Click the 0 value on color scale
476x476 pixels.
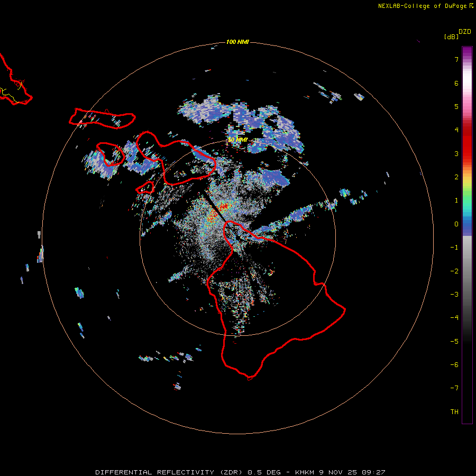(456, 224)
